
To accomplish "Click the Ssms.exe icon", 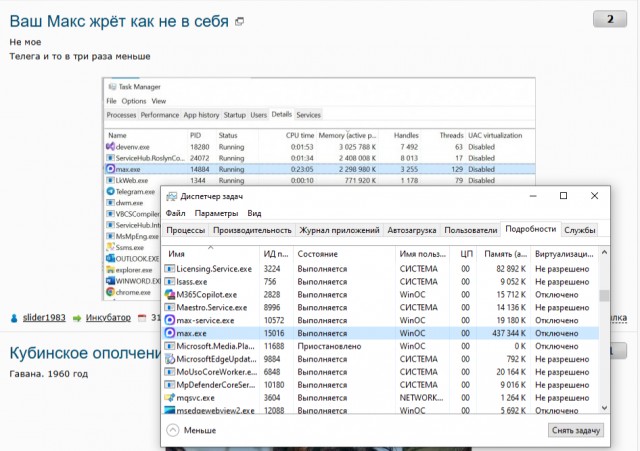I will coord(110,247).
